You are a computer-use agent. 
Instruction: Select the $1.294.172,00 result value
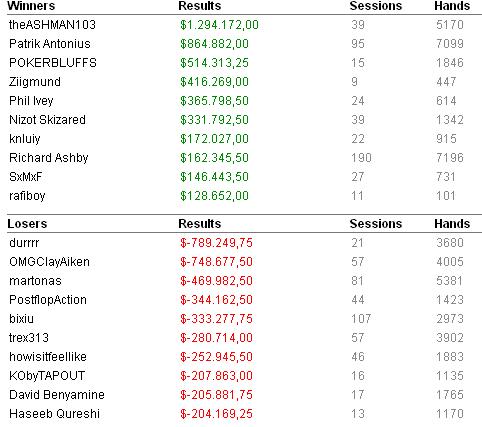219,25
